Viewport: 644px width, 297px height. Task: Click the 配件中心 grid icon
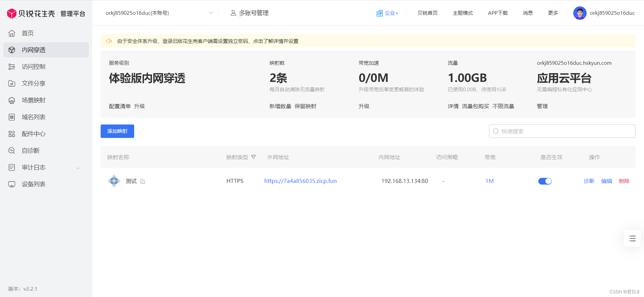[x=12, y=134]
